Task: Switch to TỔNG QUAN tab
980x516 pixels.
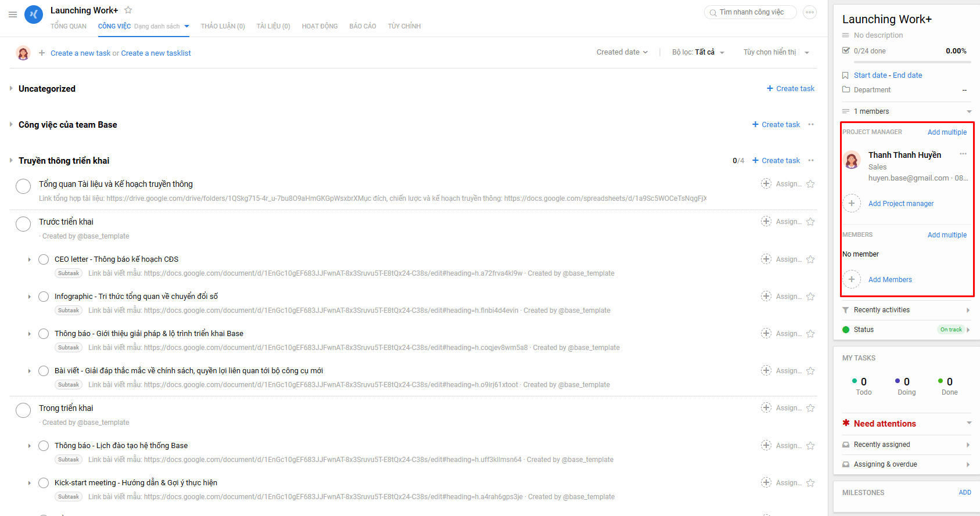Action: point(69,26)
